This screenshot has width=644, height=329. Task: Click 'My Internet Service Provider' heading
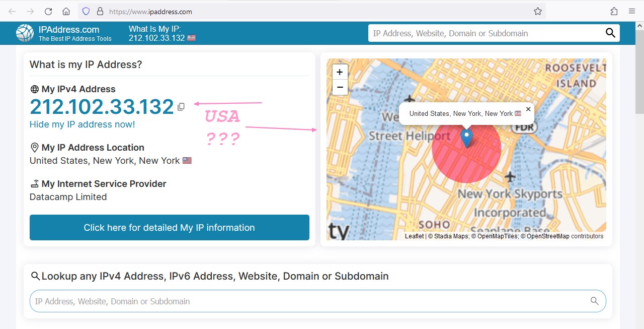click(x=104, y=184)
